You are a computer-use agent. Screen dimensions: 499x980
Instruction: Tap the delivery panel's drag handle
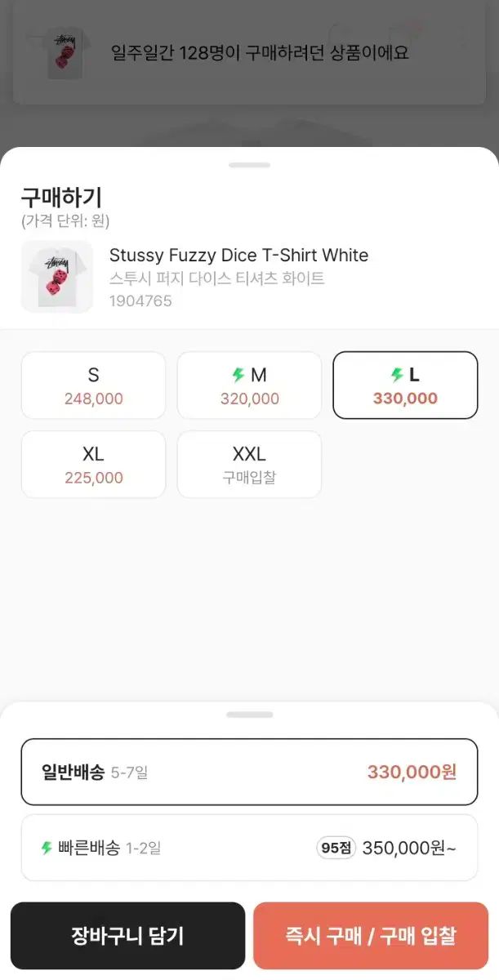pos(249,715)
